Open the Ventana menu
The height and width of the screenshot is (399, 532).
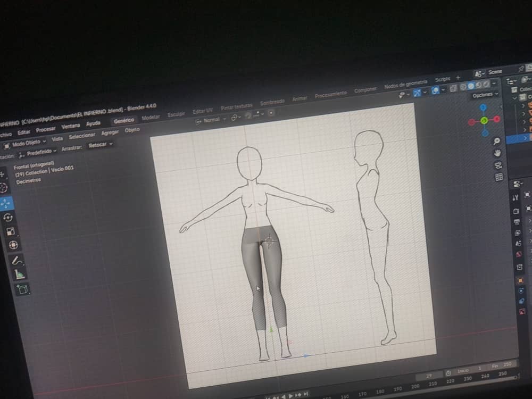pos(71,126)
